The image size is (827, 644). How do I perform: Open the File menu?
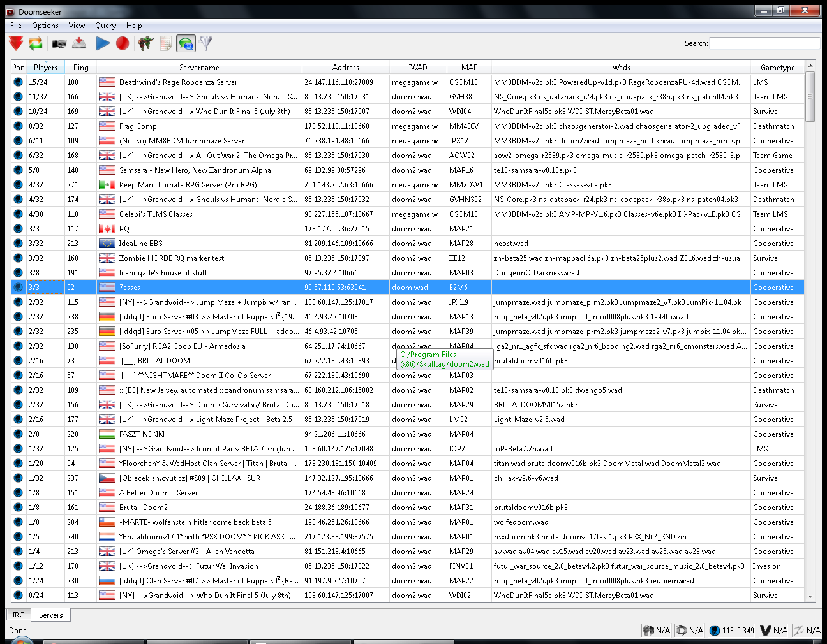(x=16, y=26)
